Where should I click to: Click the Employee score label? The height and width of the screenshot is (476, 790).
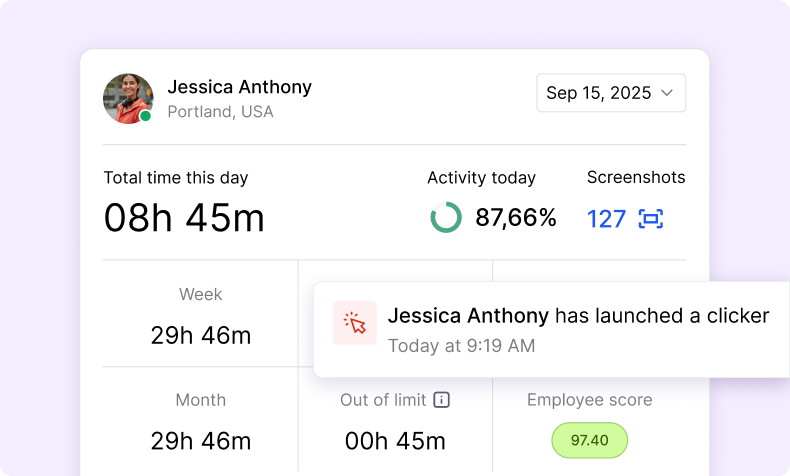click(x=589, y=400)
